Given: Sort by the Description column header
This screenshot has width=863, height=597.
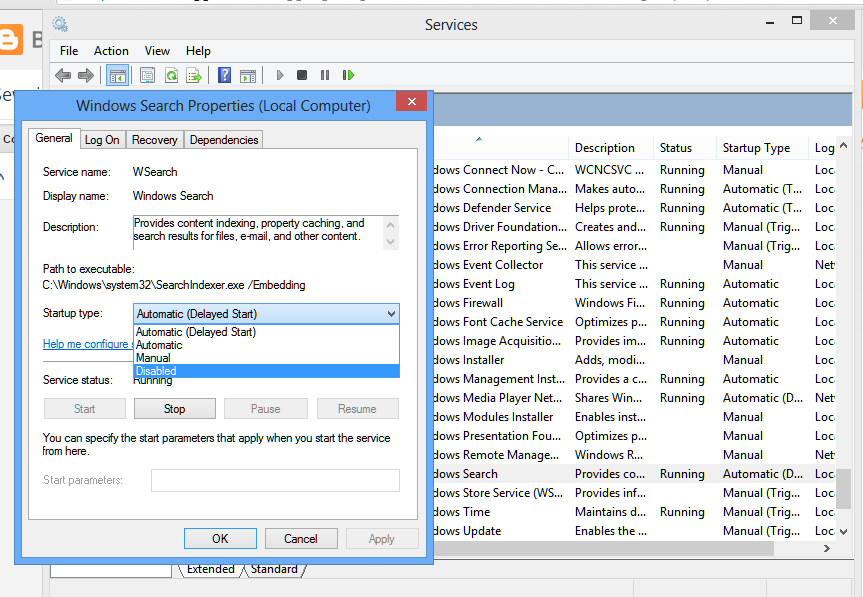Looking at the screenshot, I should click(x=610, y=148).
